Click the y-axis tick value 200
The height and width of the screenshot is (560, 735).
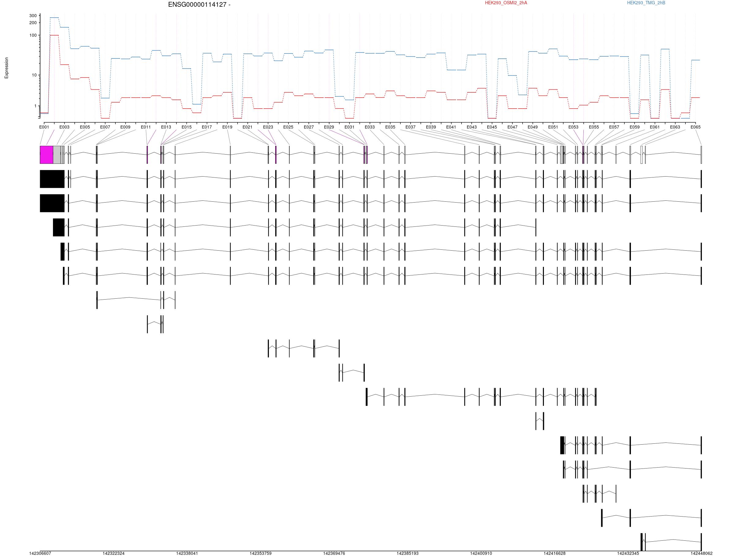pos(33,23)
